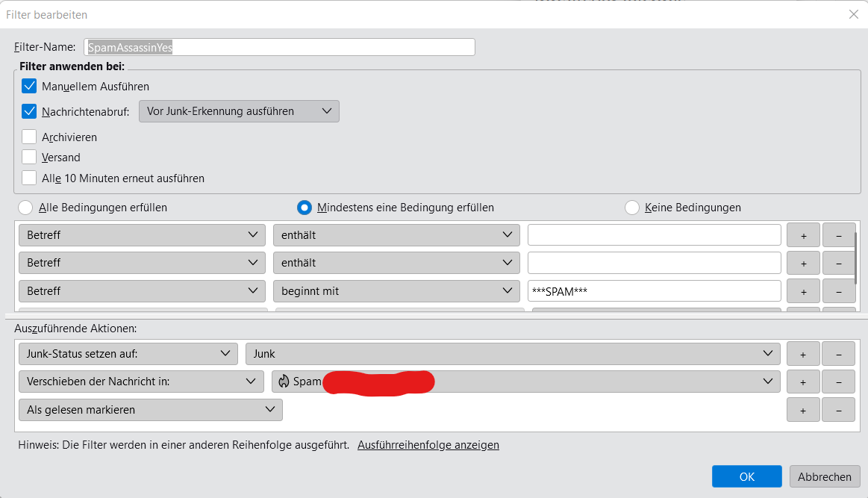868x498 pixels.
Task: Add action after the Junk-Status action row
Action: 803,354
